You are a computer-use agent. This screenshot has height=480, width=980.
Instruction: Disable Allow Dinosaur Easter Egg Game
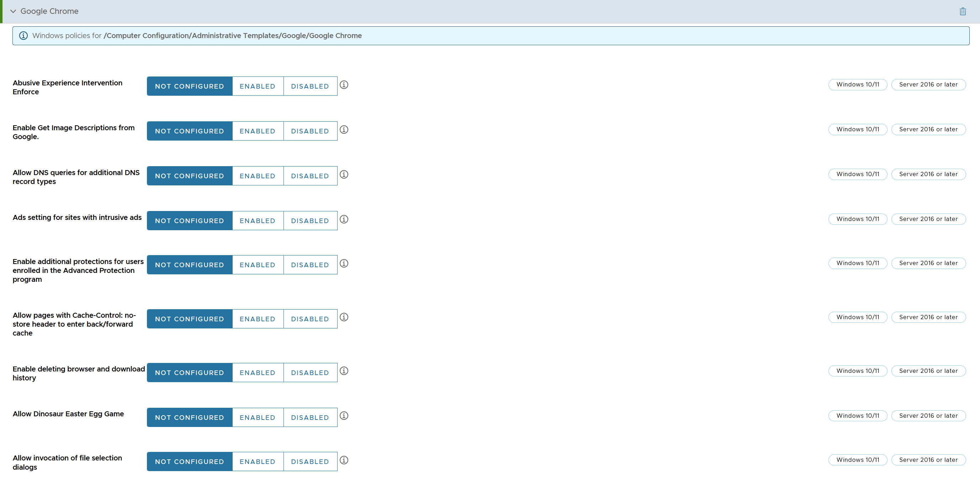(x=310, y=418)
